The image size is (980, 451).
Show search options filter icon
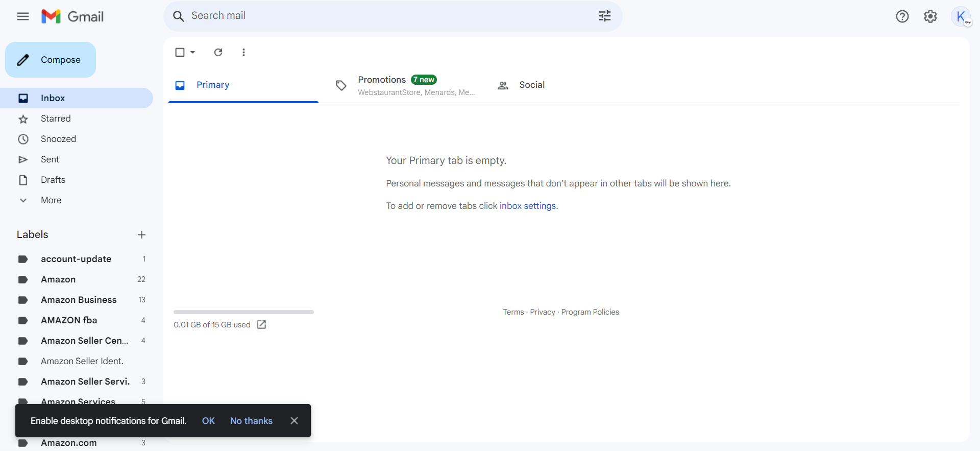pos(605,16)
